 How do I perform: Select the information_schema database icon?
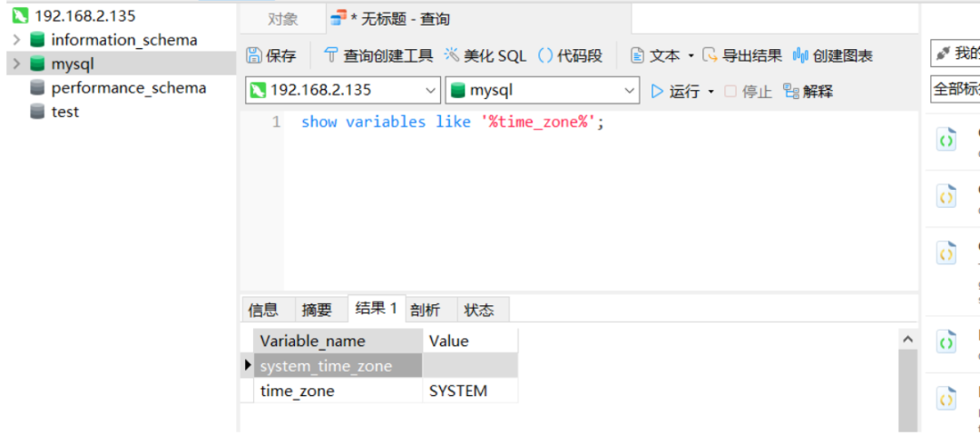click(x=37, y=40)
